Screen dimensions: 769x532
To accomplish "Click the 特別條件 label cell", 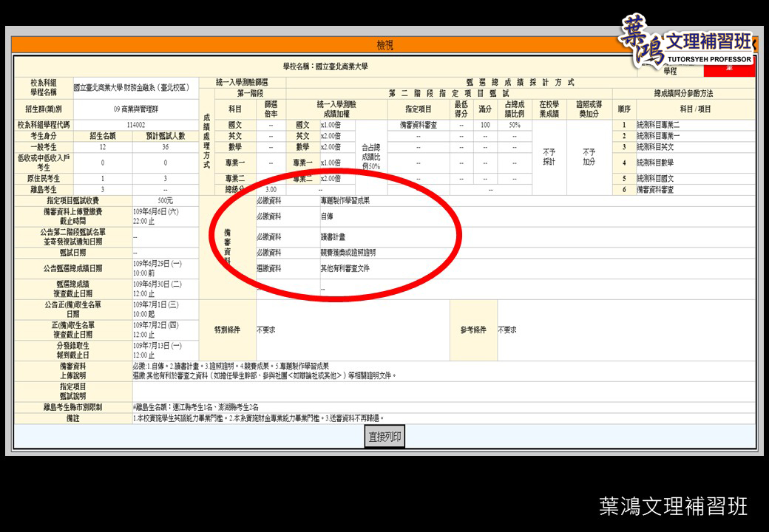I will pyautogui.click(x=226, y=330).
